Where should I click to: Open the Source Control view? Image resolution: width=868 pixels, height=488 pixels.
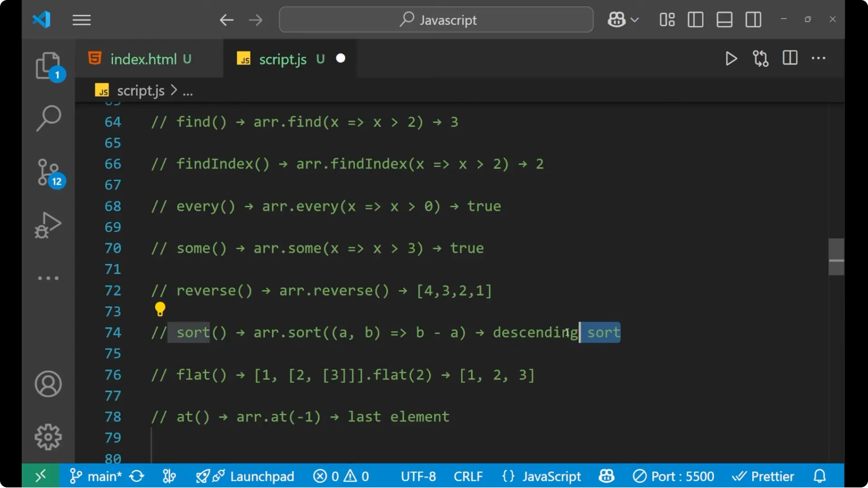(x=48, y=173)
